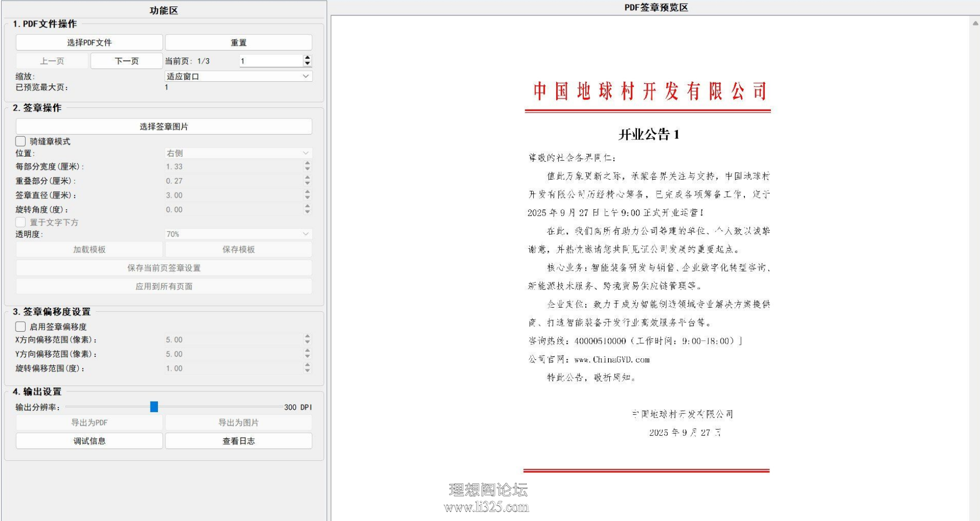Open 查看日志 log viewer
The image size is (980, 521).
239,441
